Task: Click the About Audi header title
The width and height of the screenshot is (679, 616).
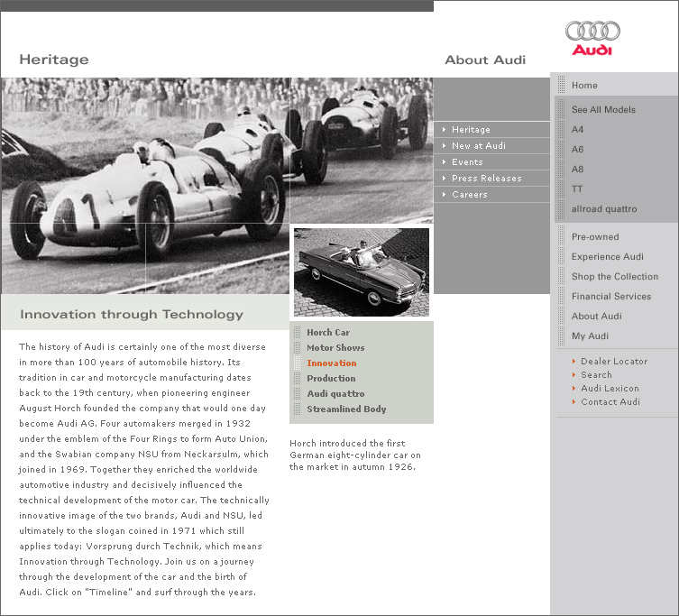Action: tap(485, 60)
